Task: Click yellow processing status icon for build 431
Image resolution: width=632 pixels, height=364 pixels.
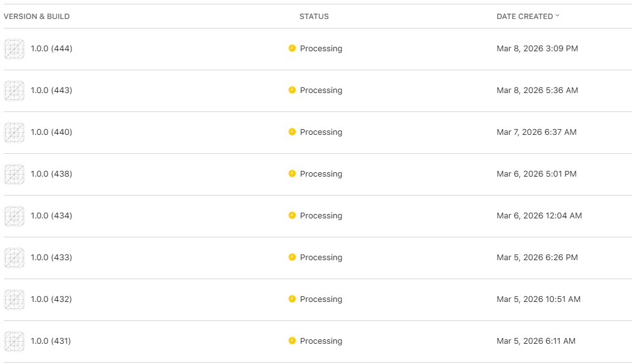Action: coord(292,341)
